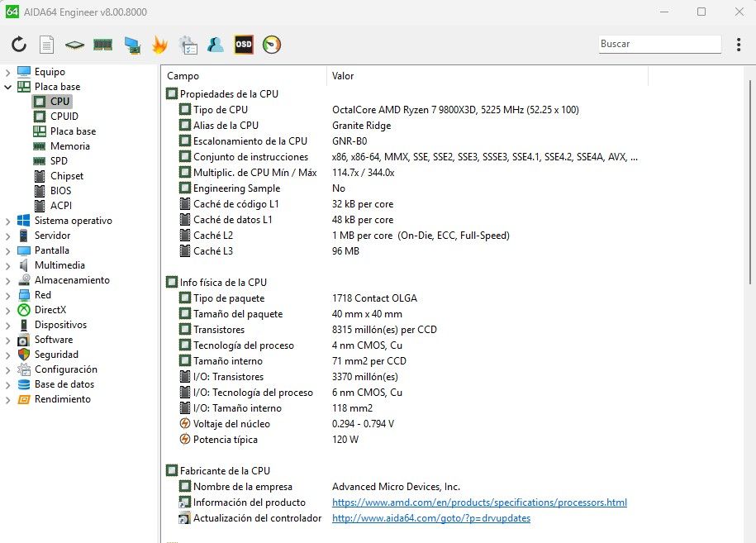Select the Alias de la CPU row
The width and height of the screenshot is (756, 543).
click(405, 126)
